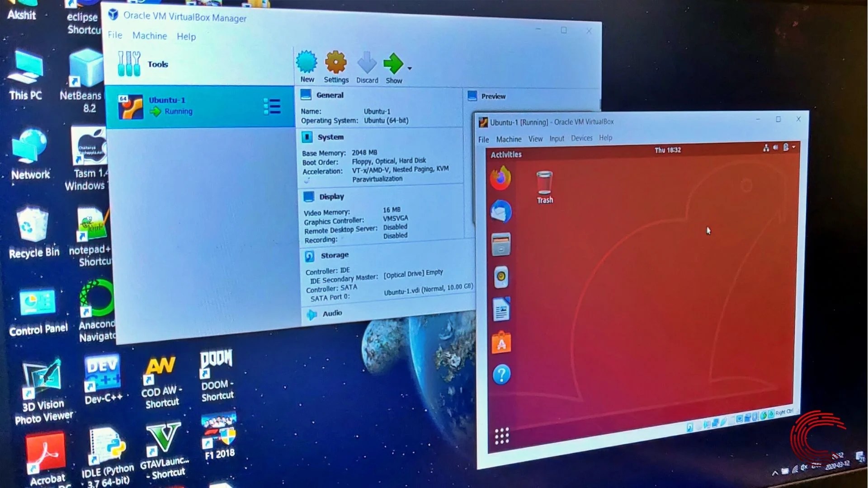
Task: Select the Recycle Bin desktop icon
Action: (33, 232)
